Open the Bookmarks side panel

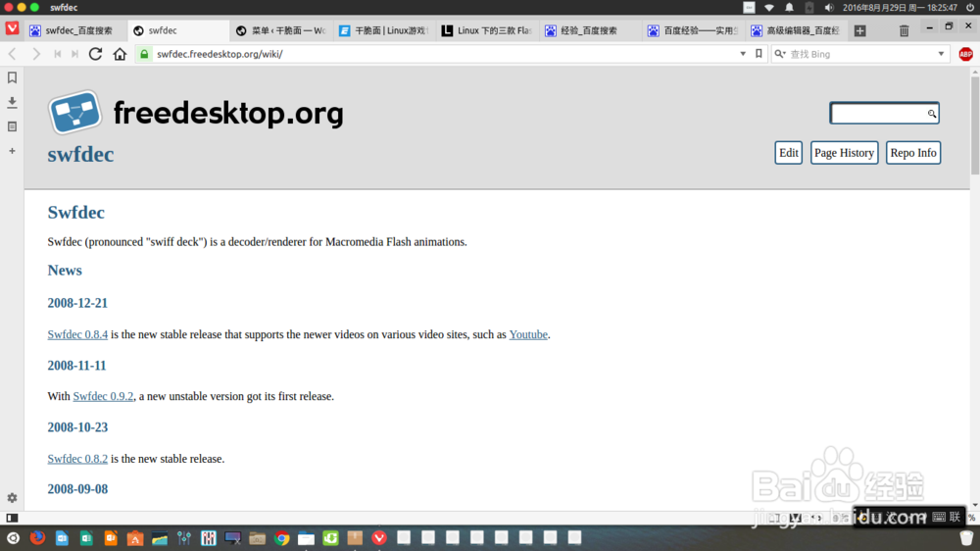click(x=12, y=77)
